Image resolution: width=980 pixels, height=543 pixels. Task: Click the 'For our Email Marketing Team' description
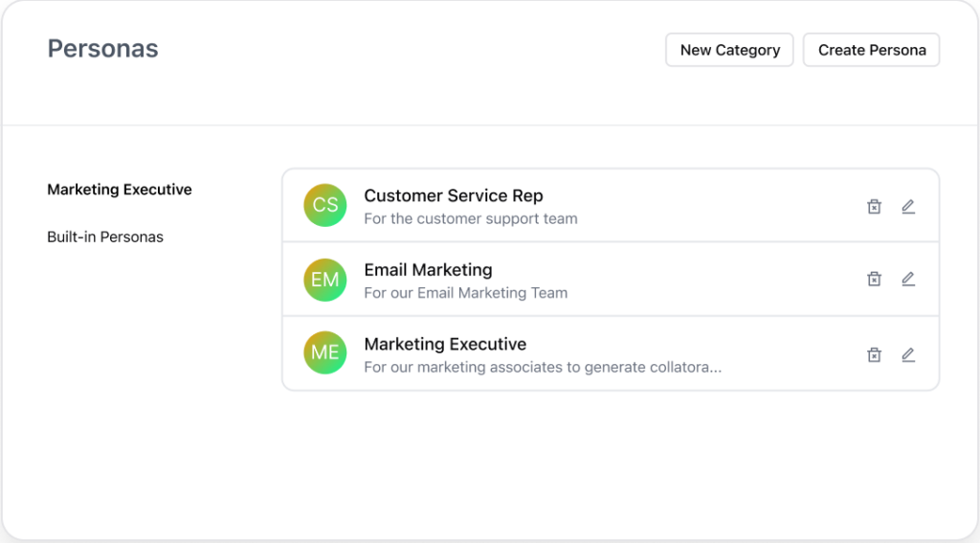[466, 293]
